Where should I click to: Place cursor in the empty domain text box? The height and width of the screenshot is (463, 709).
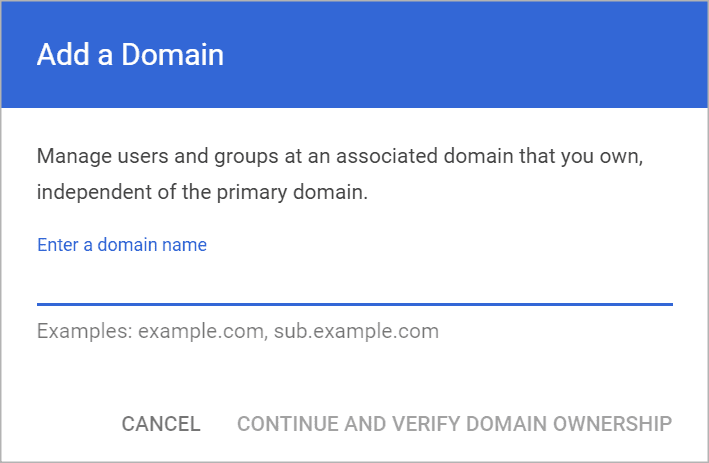tap(355, 282)
